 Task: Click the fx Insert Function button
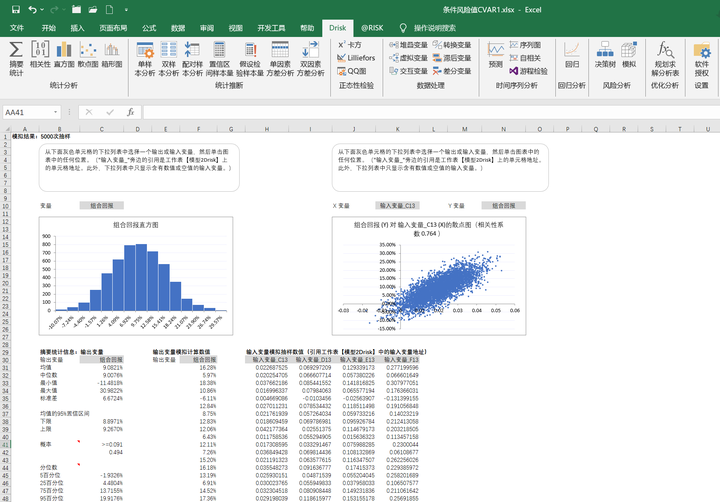coord(131,112)
